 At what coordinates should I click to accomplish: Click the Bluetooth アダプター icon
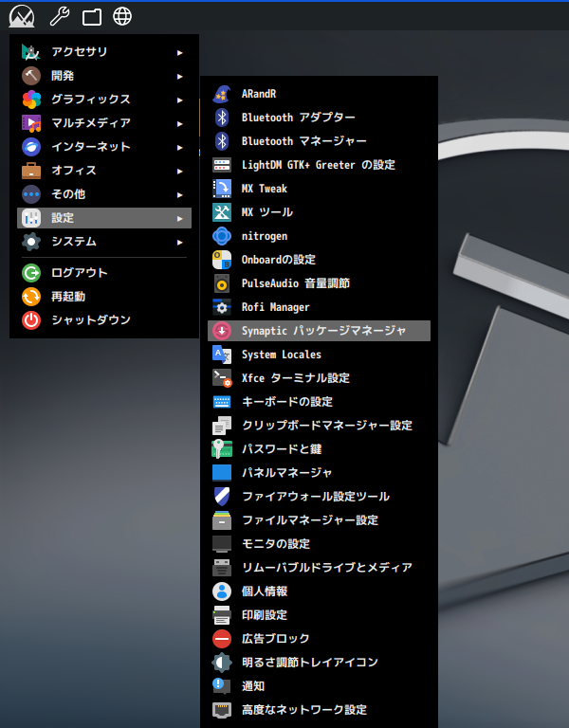coord(222,118)
